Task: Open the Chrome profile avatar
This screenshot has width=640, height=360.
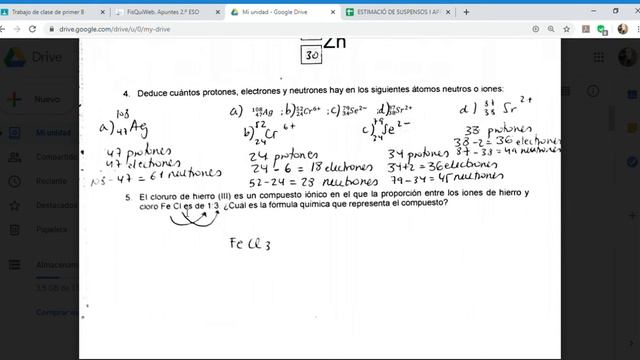Action: tap(622, 29)
